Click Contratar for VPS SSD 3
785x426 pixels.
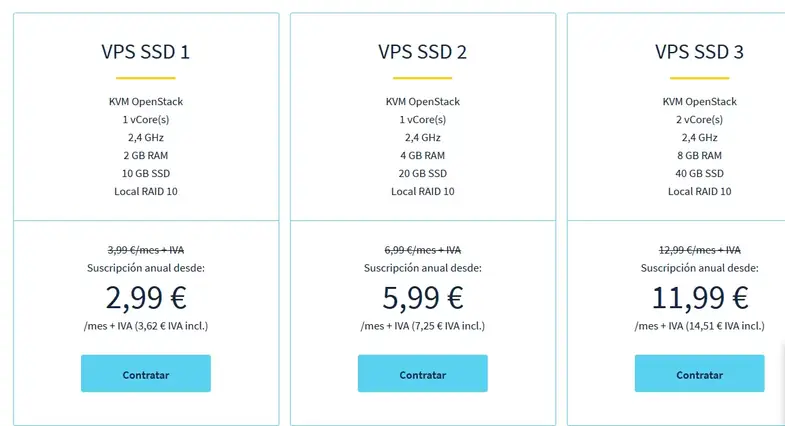tap(699, 373)
